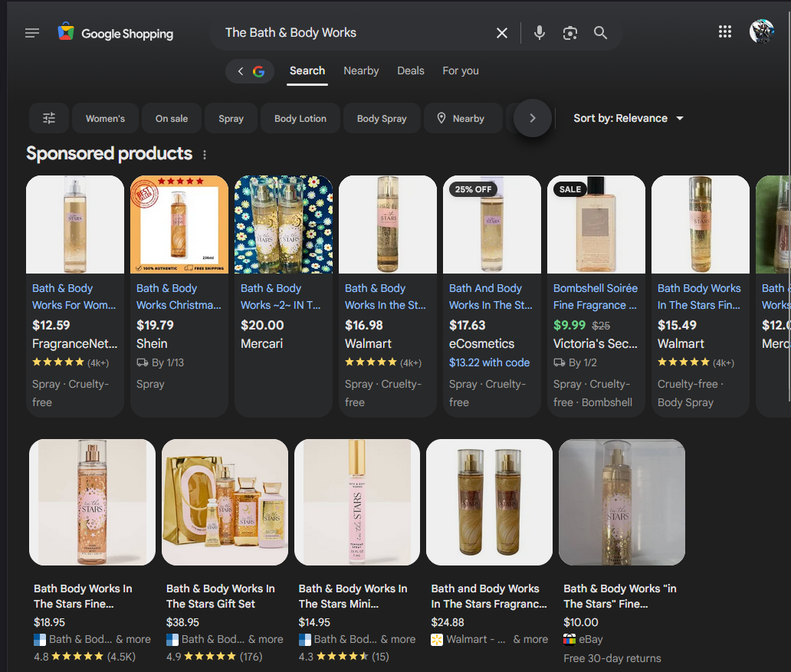The image size is (791, 672).
Task: Click the Google Shopping logo
Action: tap(116, 33)
